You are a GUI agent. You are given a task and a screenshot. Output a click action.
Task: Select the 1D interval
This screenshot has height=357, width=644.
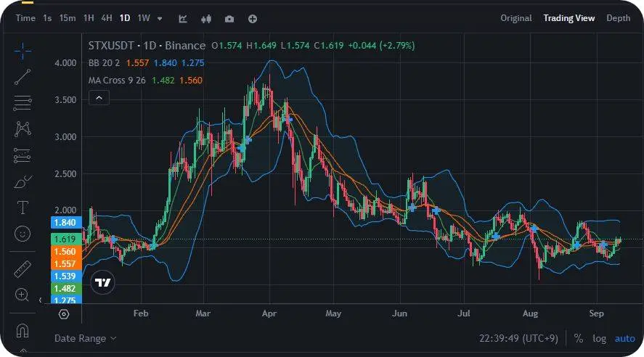point(125,18)
